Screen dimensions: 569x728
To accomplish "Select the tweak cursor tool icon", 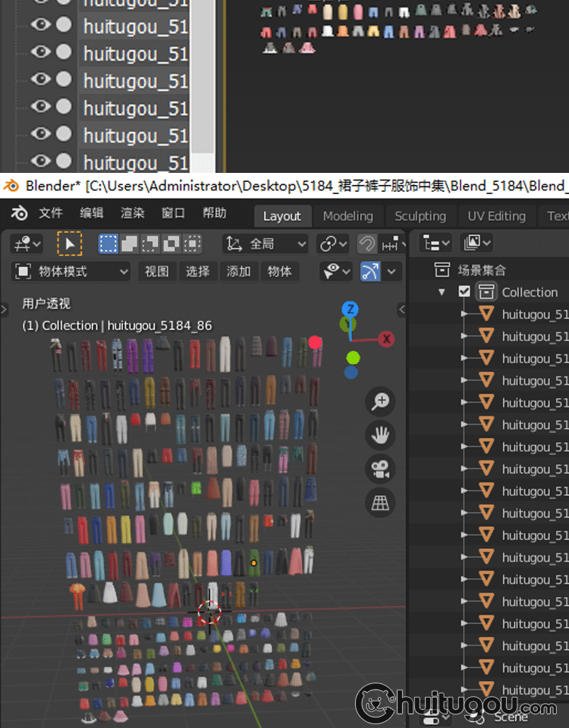I will click(x=69, y=243).
